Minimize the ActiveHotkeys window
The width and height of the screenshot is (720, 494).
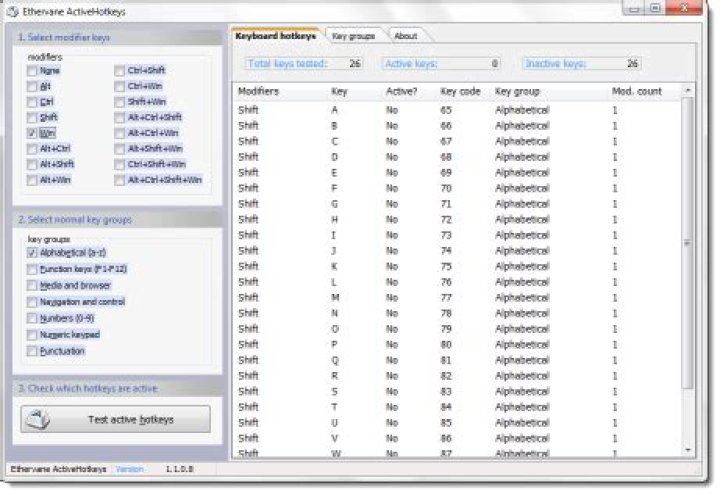634,8
